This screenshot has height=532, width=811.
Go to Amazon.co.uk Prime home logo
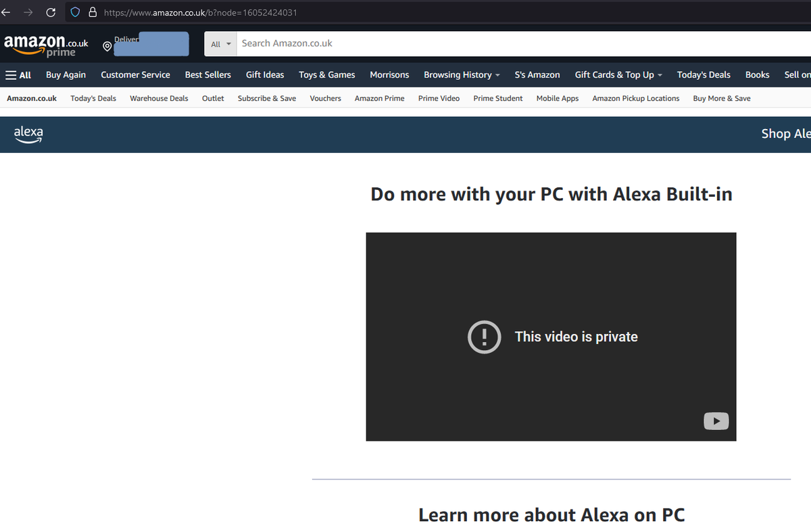tap(46, 45)
